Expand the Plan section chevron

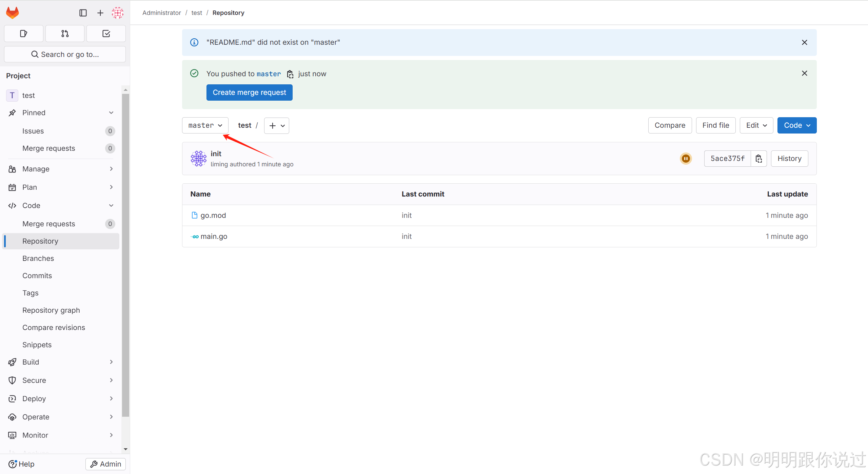click(x=111, y=187)
